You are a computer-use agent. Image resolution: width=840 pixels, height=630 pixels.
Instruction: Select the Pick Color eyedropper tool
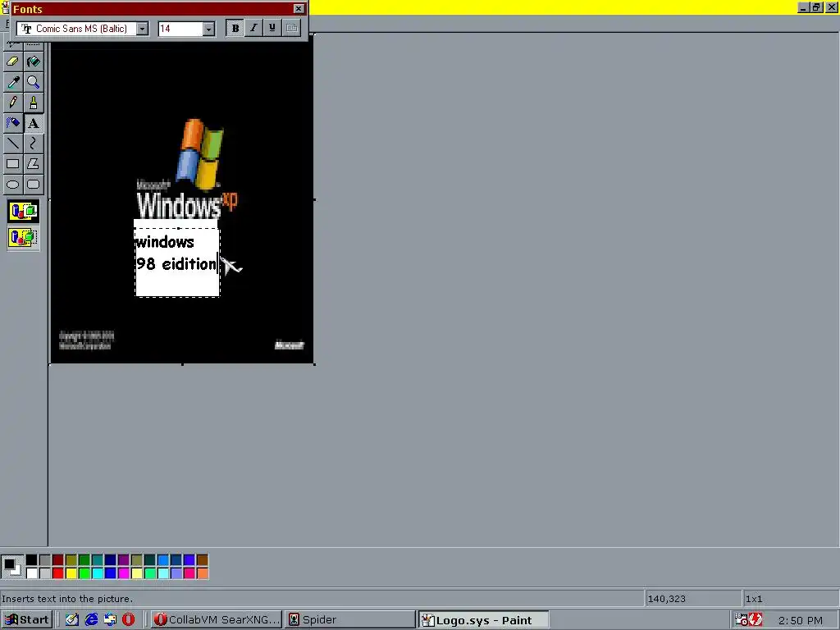13,82
